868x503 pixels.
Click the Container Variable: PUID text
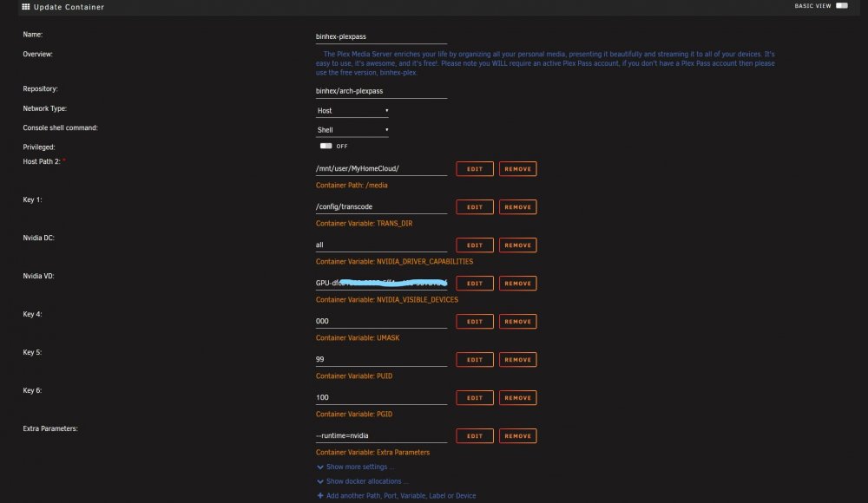[354, 376]
